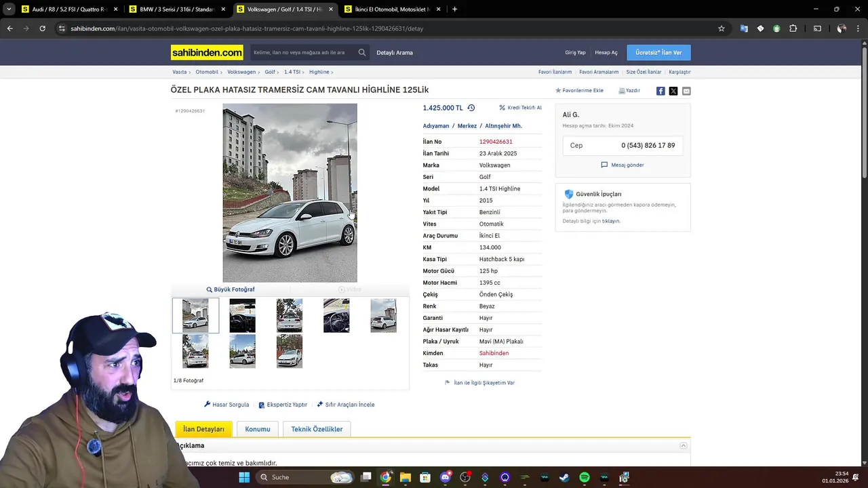Open the Chrome profile avatar
The height and width of the screenshot is (488, 868).
tap(842, 28)
